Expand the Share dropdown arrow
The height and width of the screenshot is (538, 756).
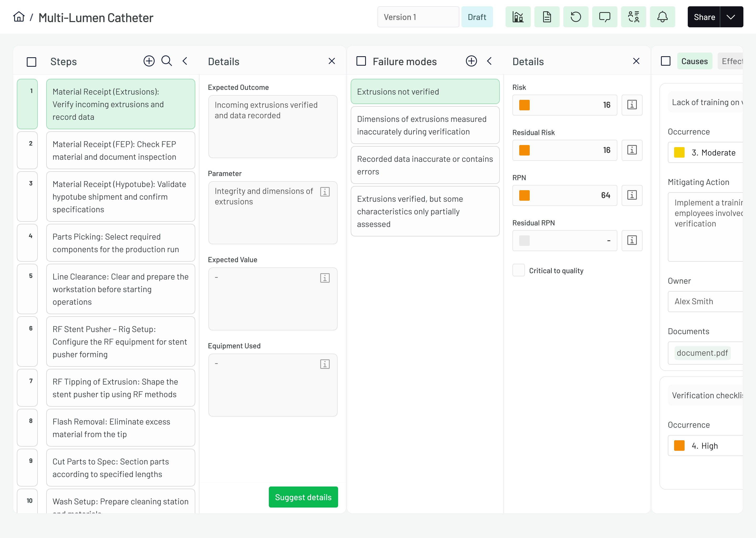click(731, 17)
